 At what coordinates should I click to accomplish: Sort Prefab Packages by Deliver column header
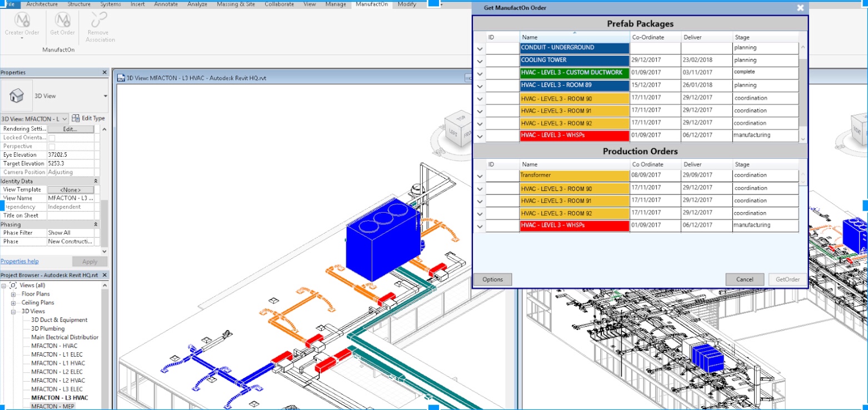tap(707, 37)
